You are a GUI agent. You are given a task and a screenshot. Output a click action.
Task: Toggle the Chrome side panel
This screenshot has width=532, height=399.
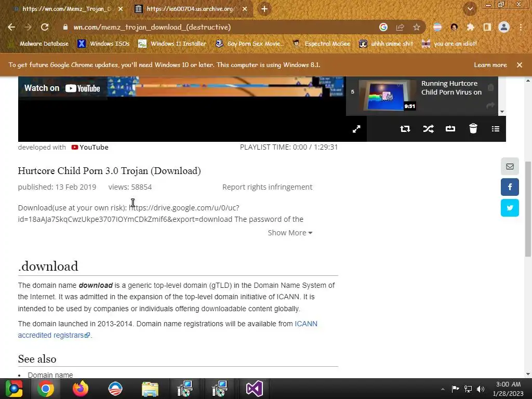(487, 27)
